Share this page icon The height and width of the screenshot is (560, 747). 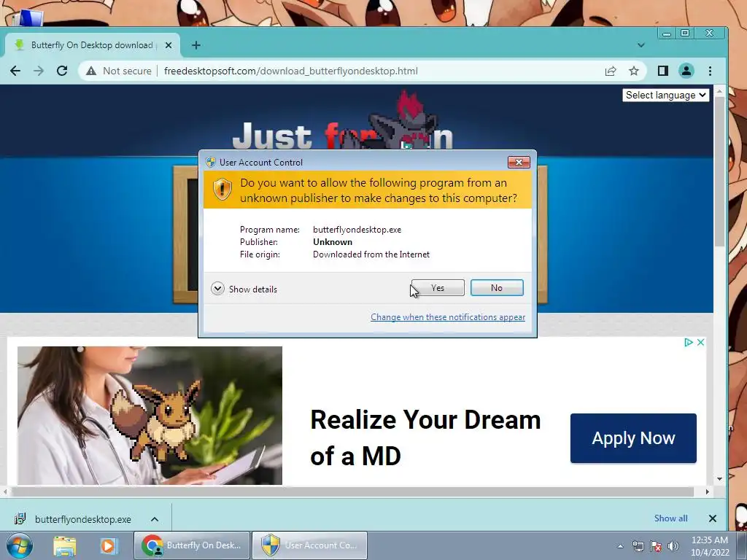[611, 71]
